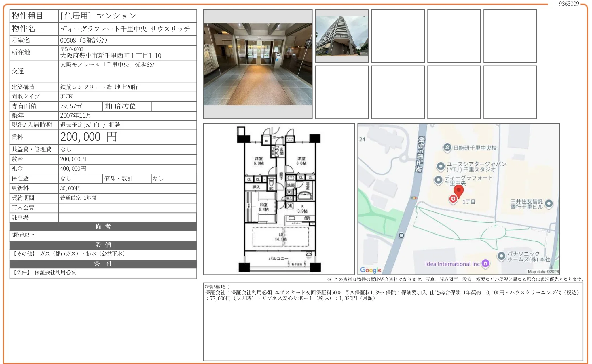592x364 pixels.
Task: Select the パナソニックホームズ本社 map marker
Action: 501,256
